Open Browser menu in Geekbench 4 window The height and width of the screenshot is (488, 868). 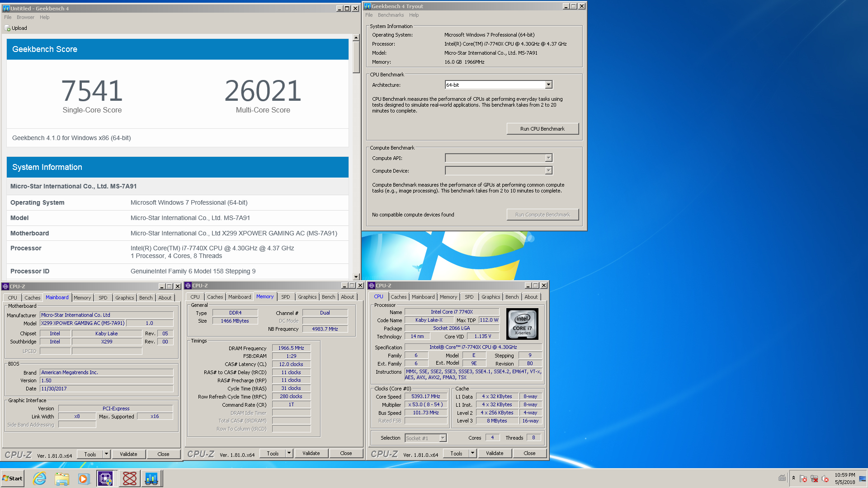pyautogui.click(x=25, y=17)
